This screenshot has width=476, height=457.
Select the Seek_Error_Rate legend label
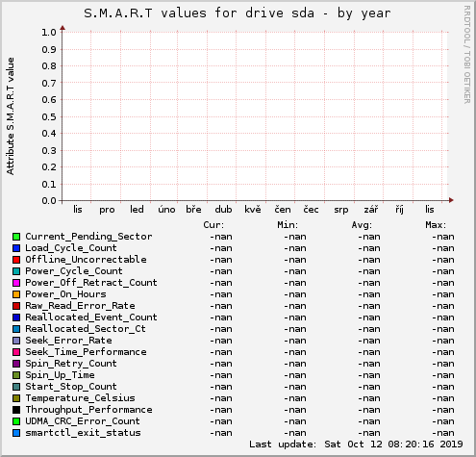pyautogui.click(x=68, y=341)
